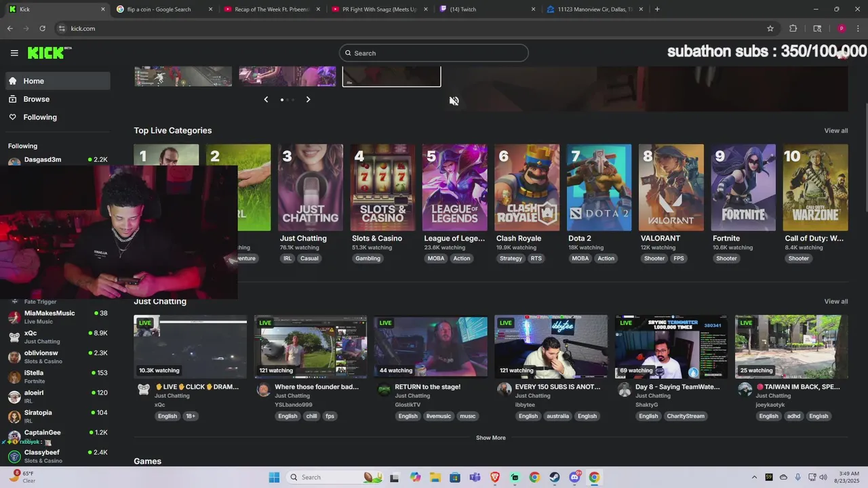Unmute the featured stream speaker icon
868x488 pixels.
[454, 101]
